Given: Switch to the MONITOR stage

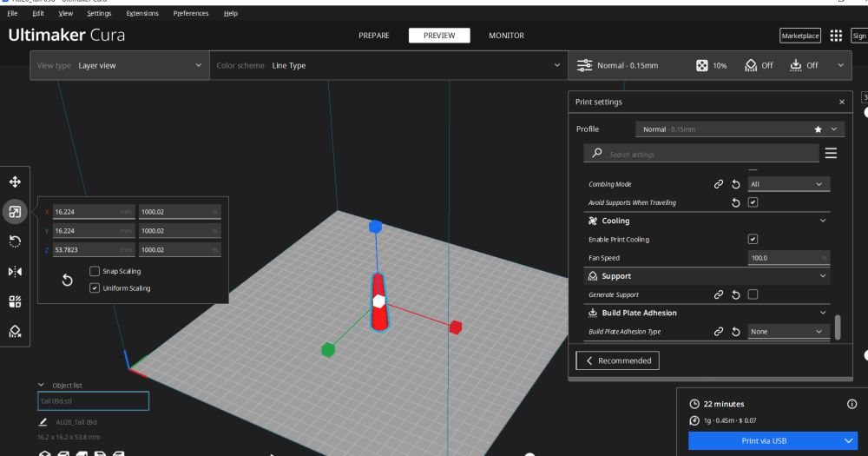Looking at the screenshot, I should tap(507, 36).
